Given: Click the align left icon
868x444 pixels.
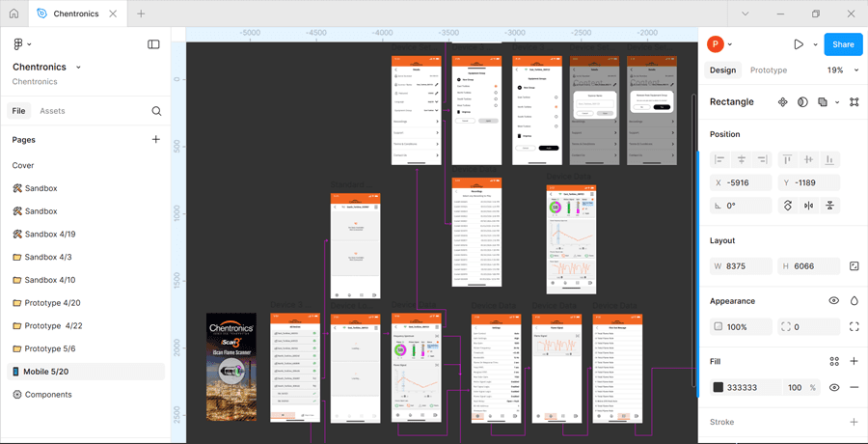Looking at the screenshot, I should coord(719,159).
